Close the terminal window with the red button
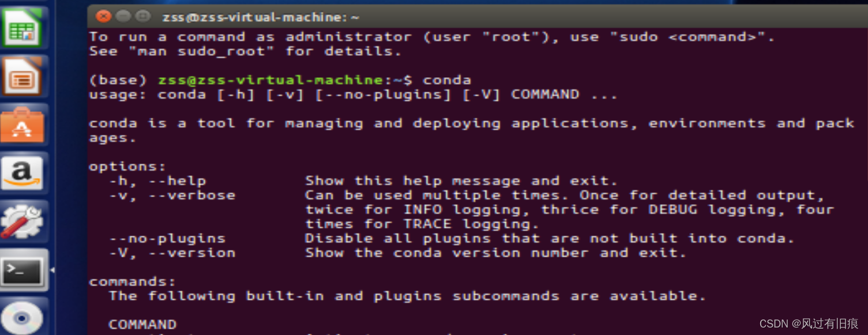The image size is (868, 335). (x=103, y=16)
